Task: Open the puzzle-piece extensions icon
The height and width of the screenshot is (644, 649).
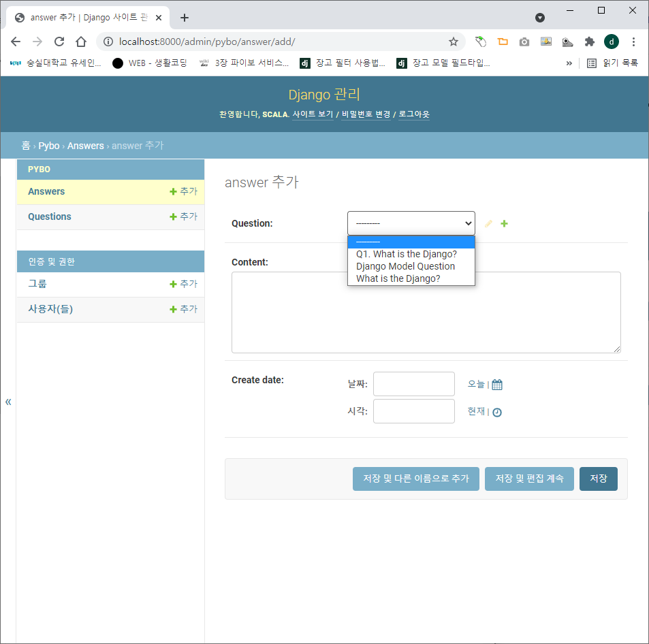Action: pyautogui.click(x=589, y=42)
